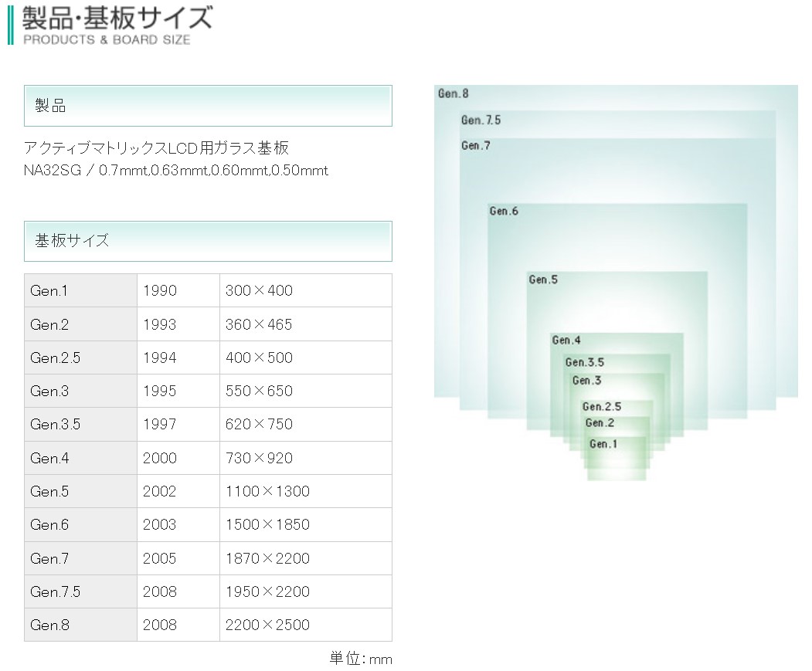Click the 1993 year cell
Viewport: 812px width, 671px height.
tap(178, 324)
